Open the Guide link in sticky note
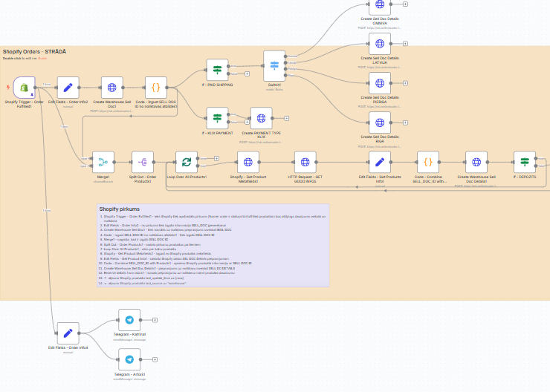Viewport: 550px width, 392px height. [42, 59]
